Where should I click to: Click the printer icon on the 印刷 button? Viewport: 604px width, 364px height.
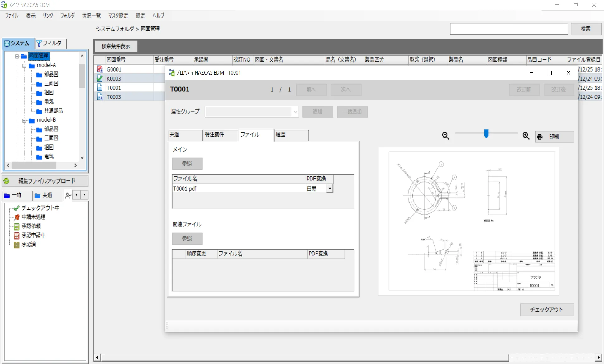point(540,137)
